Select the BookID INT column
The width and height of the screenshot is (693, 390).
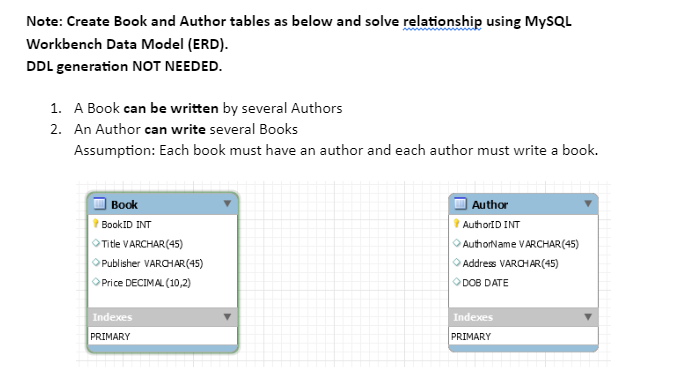point(126,225)
